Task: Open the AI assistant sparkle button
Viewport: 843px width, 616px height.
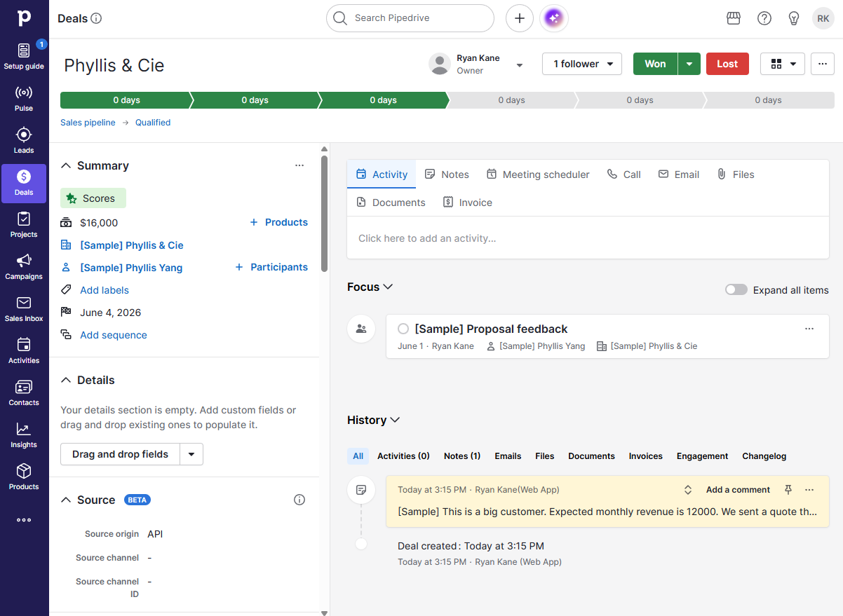Action: [554, 18]
